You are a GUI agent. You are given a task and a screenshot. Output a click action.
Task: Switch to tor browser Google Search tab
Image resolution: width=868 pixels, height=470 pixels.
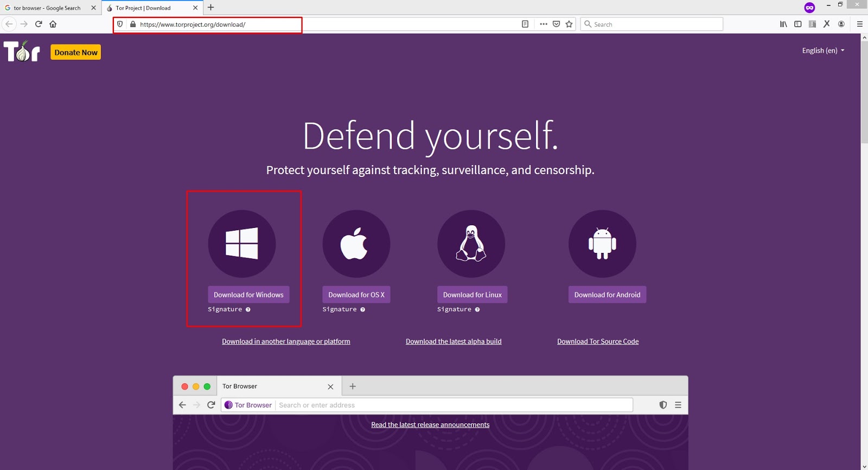(47, 8)
